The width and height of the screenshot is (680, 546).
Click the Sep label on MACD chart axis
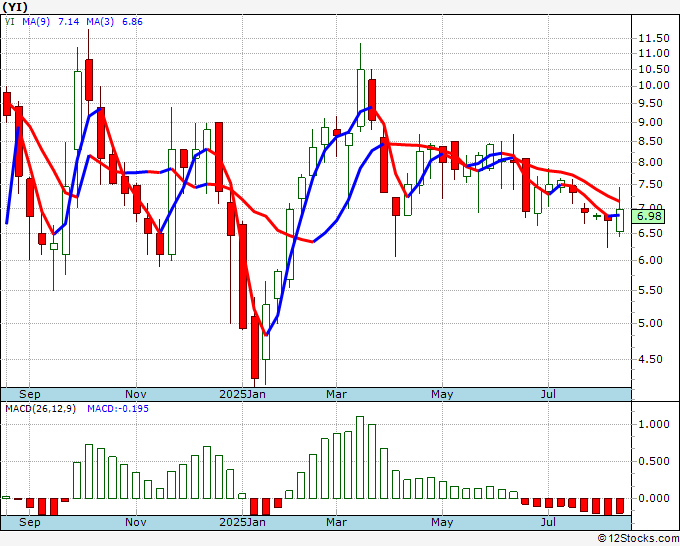click(x=29, y=522)
